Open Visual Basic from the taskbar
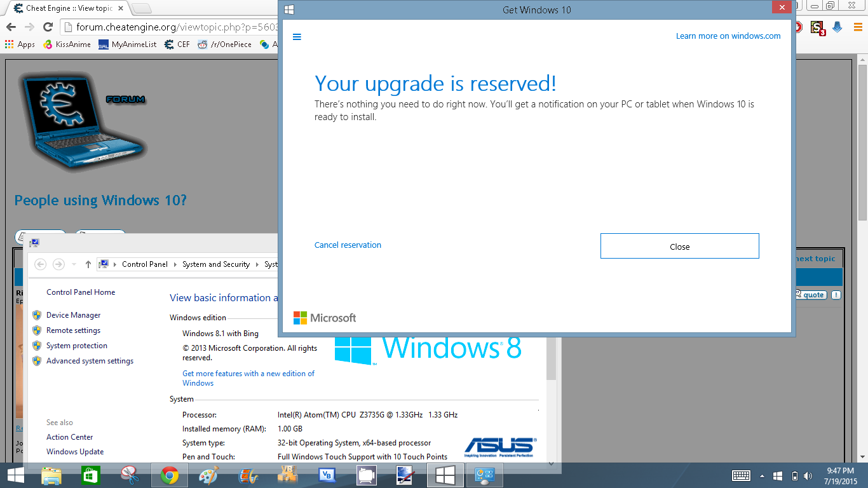The image size is (868, 488). click(x=327, y=475)
